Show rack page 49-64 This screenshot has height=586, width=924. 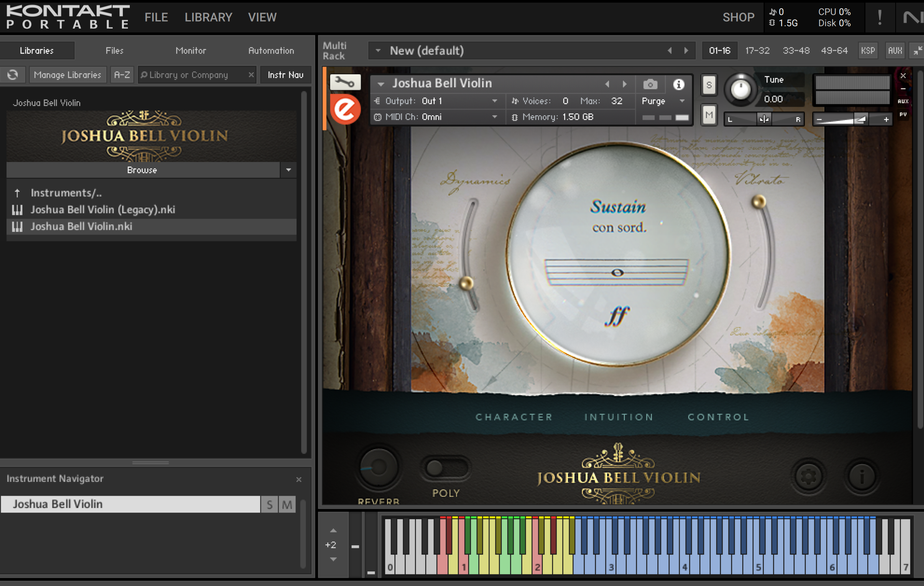834,51
